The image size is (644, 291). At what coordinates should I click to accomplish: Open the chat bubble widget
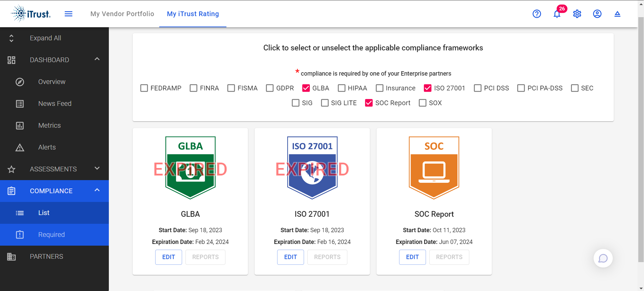(603, 258)
